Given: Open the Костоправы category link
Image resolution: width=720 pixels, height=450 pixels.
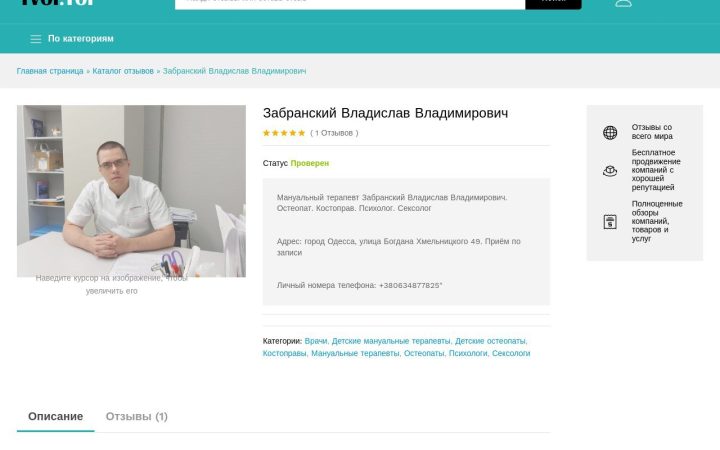Looking at the screenshot, I should (x=285, y=354).
